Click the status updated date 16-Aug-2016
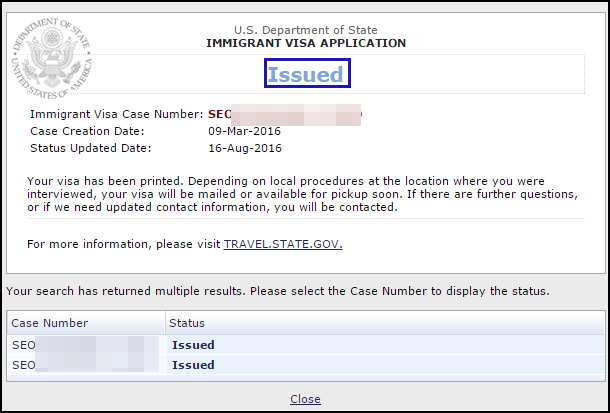The image size is (610, 413). pyautogui.click(x=245, y=149)
